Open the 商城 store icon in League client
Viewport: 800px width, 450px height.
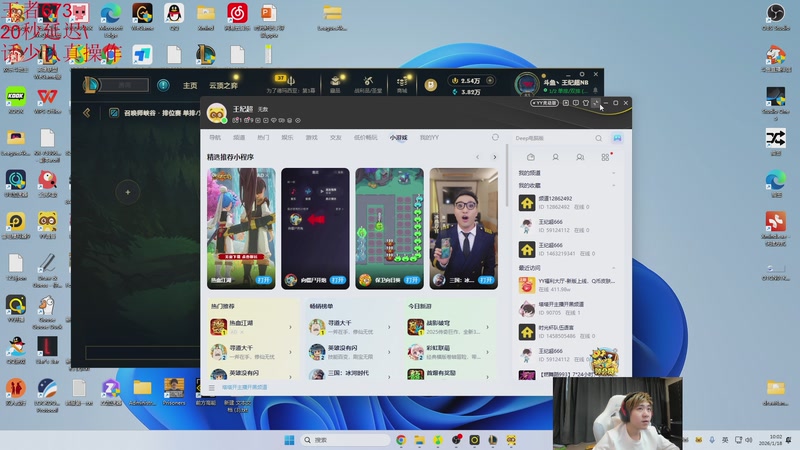[402, 84]
